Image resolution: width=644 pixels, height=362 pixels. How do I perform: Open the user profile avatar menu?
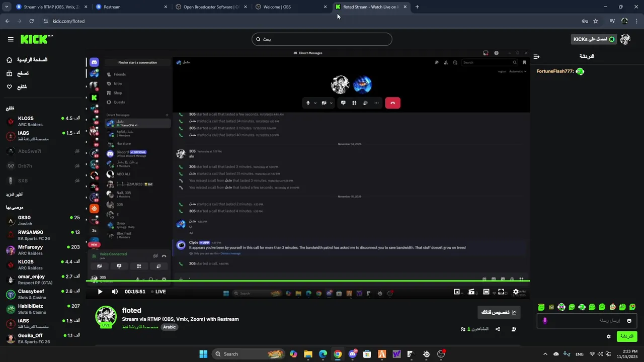625,39
